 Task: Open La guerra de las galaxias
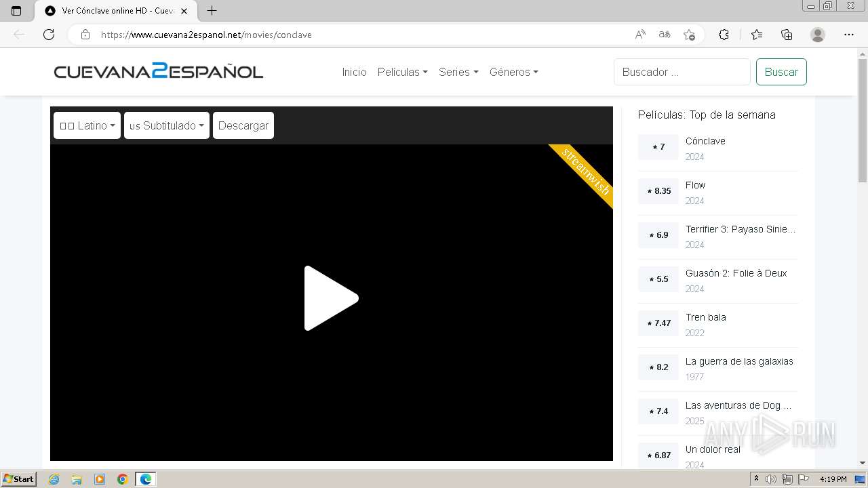[x=739, y=361]
